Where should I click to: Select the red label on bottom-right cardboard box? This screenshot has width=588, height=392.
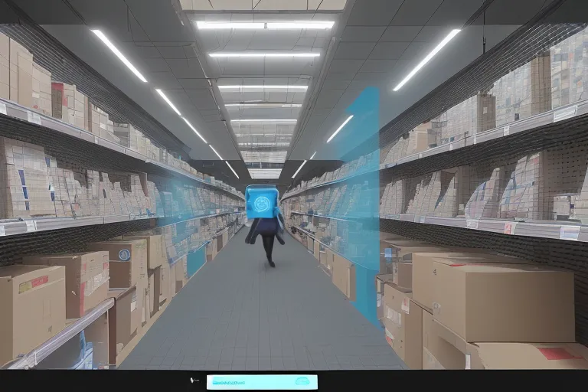point(558,354)
